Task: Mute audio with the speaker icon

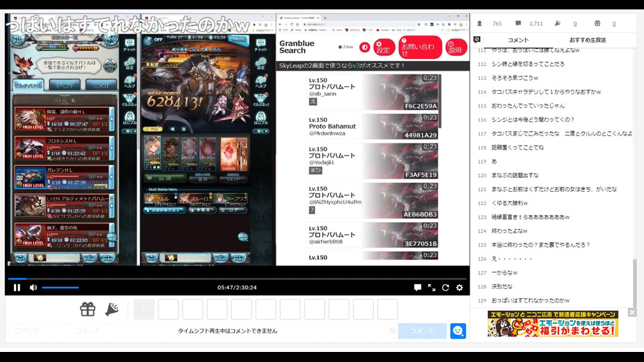Action: 34,288
